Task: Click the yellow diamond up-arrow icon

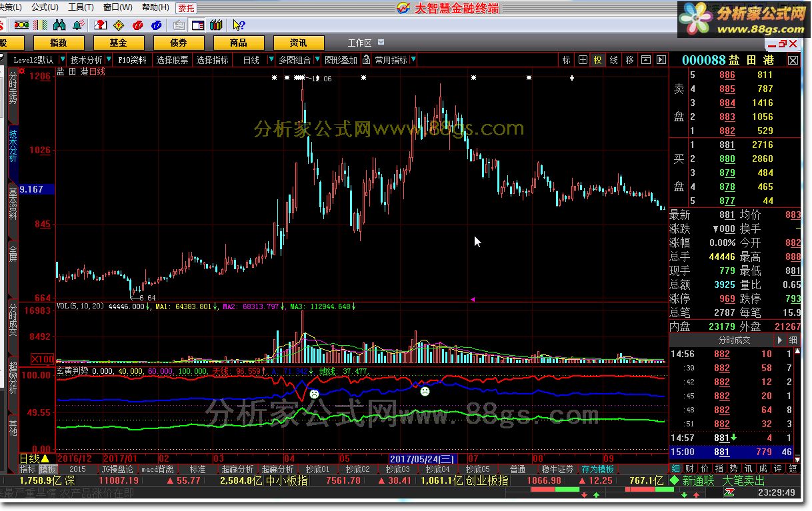Action: pyautogui.click(x=119, y=25)
